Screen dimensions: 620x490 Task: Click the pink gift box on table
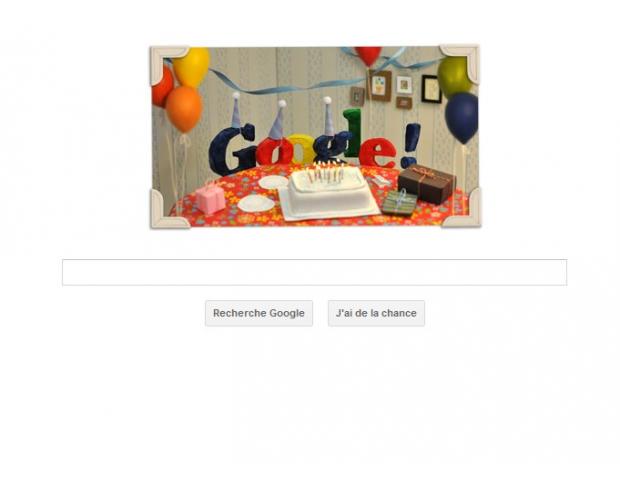tap(210, 198)
